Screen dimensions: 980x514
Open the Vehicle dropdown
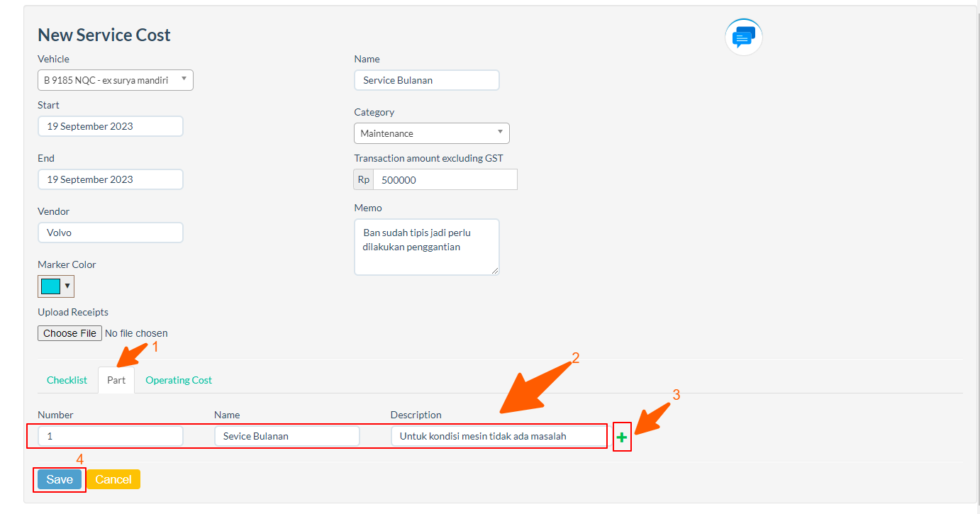[x=115, y=80]
